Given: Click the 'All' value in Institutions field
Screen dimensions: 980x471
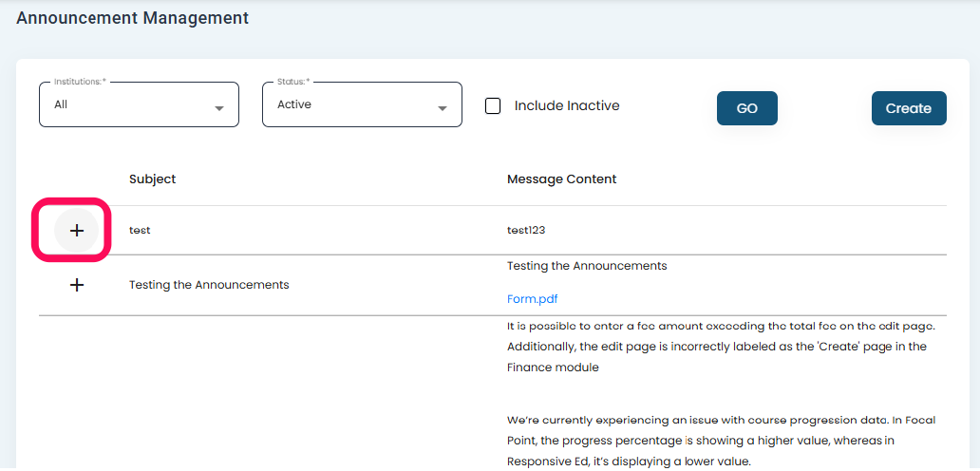Looking at the screenshot, I should 61,104.
